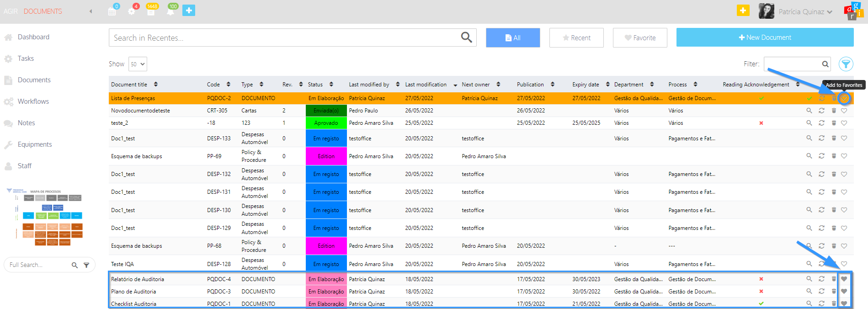868x309 pixels.
Task: Sort by Document title column
Action: (134, 85)
